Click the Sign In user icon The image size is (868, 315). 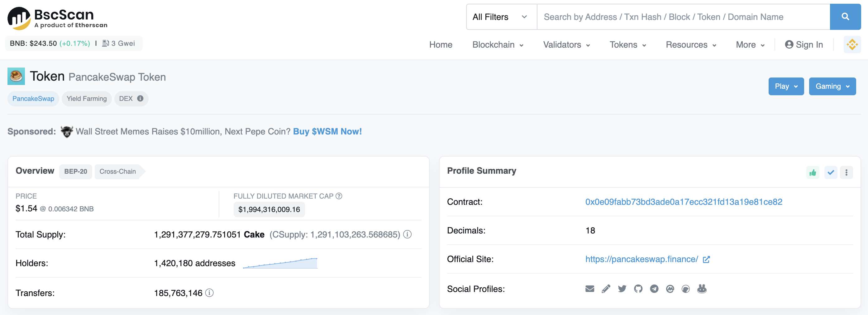(x=789, y=45)
